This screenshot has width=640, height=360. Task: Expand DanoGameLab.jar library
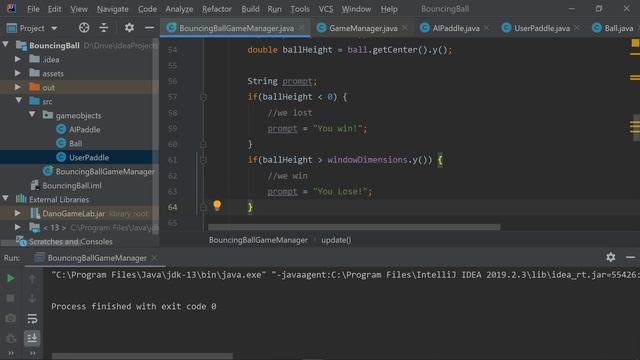pyautogui.click(x=18, y=213)
